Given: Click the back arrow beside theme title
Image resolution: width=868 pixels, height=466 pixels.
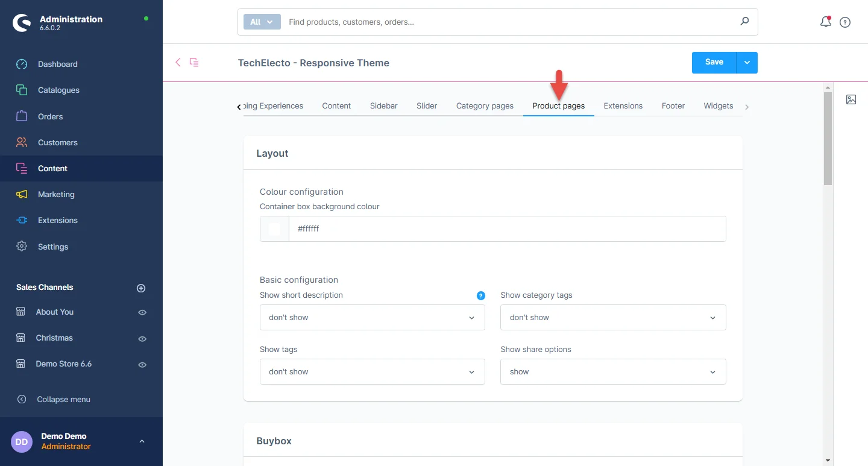Looking at the screenshot, I should point(178,62).
